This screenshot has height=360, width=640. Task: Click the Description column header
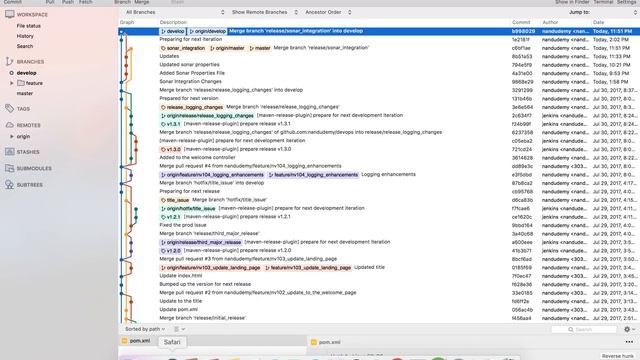point(173,22)
